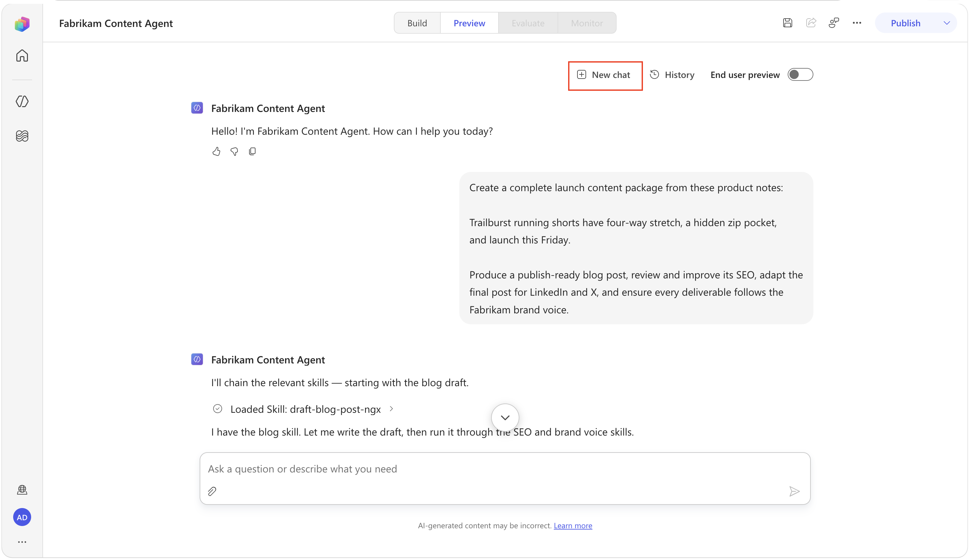This screenshot has width=970, height=560.
Task: Open chat History
Action: [672, 75]
